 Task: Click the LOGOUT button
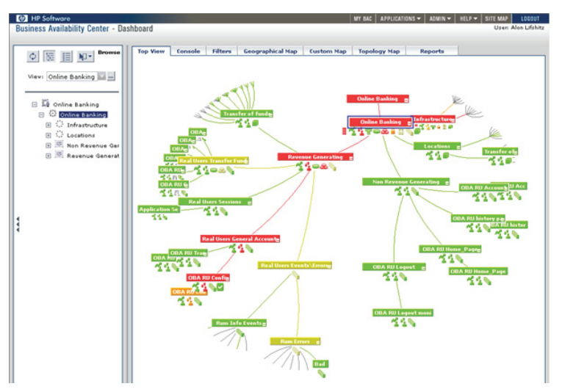tap(530, 18)
